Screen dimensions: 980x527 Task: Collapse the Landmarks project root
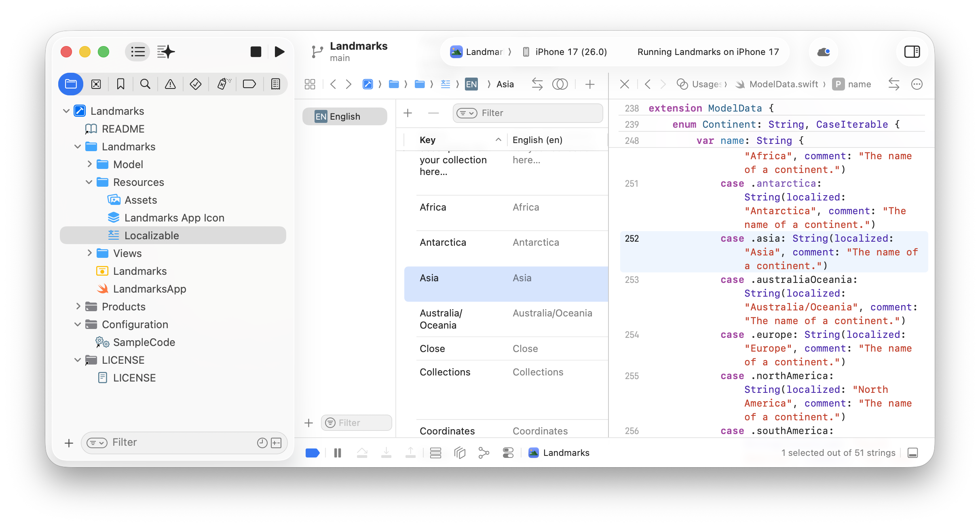point(66,111)
